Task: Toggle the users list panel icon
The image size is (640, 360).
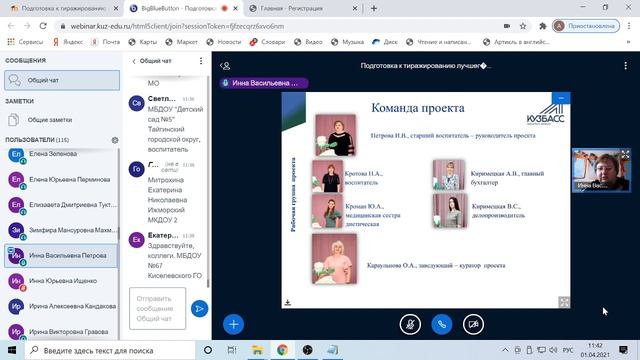Action: click(x=225, y=66)
